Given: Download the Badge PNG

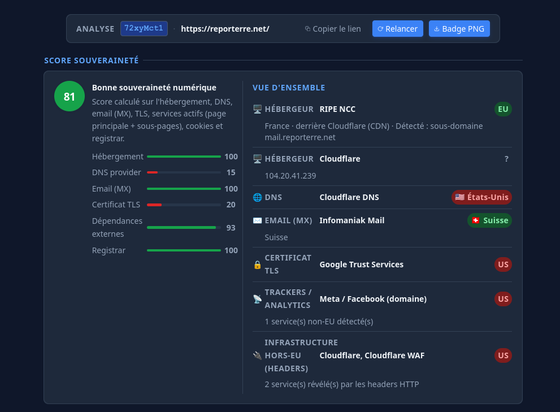Looking at the screenshot, I should (459, 29).
